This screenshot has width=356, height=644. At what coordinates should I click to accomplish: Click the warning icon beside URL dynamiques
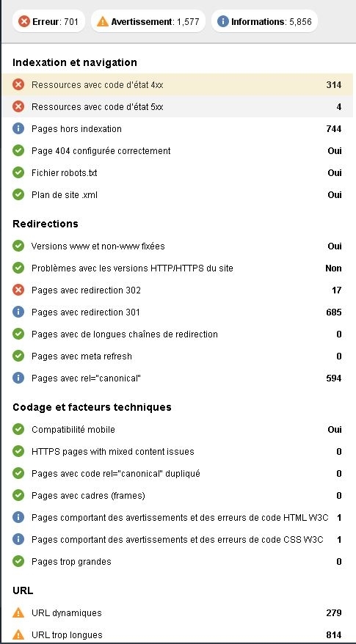click(x=18, y=612)
